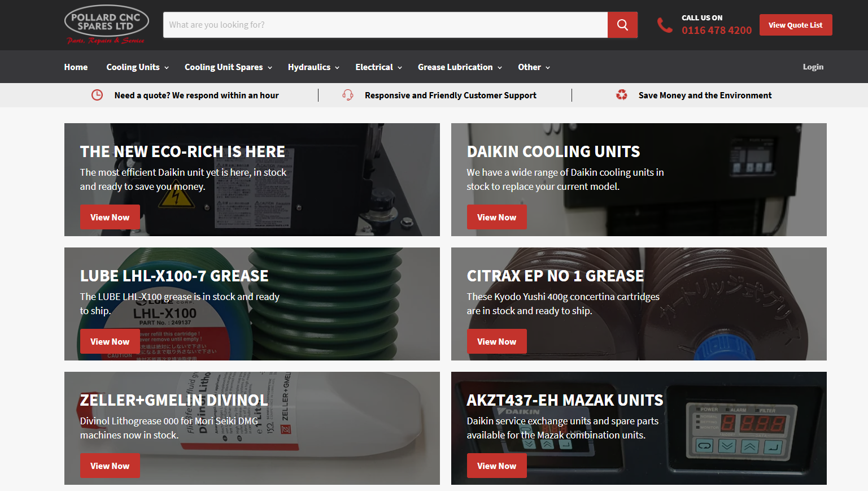Click the red search magnifier button
Viewport: 868px width, 491px height.
point(622,25)
